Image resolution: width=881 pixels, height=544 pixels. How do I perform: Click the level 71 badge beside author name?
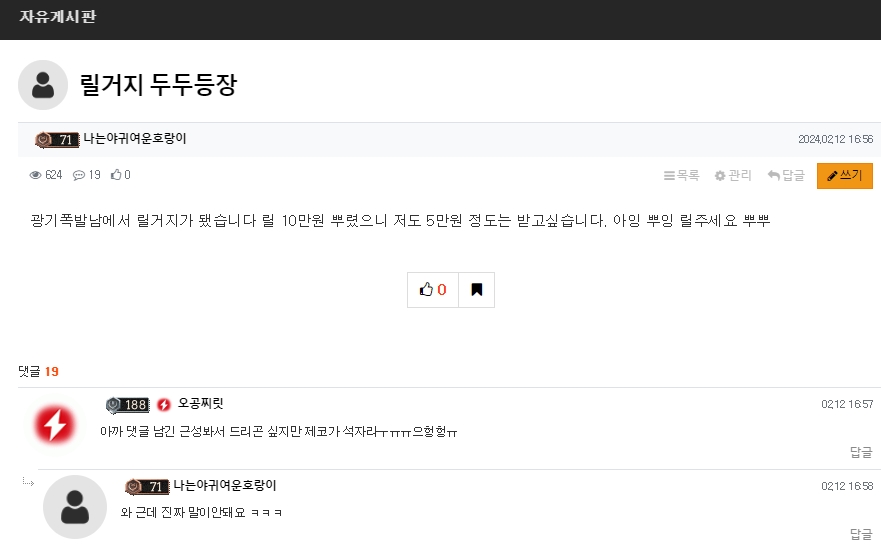tap(57, 139)
